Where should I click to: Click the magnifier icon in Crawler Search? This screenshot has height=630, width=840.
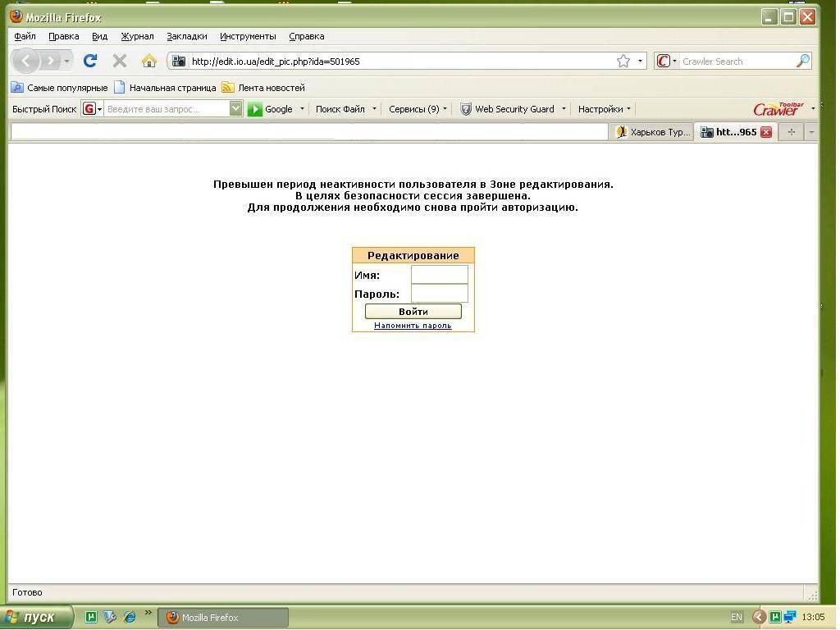tap(802, 61)
